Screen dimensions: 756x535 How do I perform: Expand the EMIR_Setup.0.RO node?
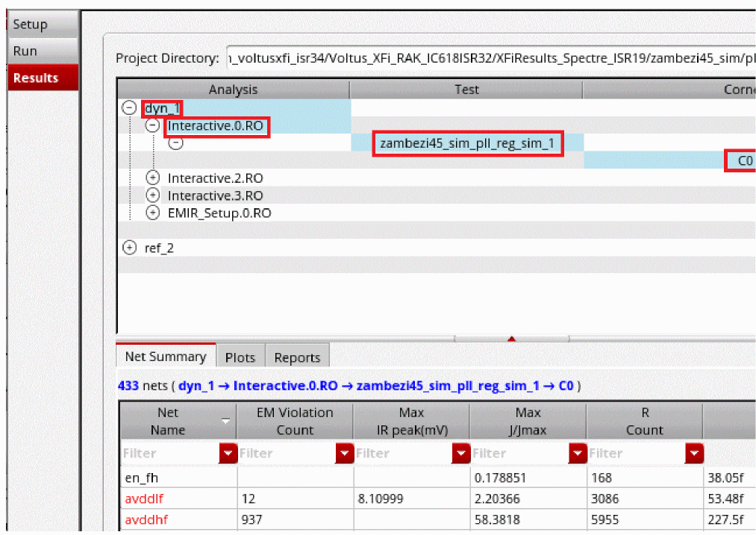(x=153, y=213)
